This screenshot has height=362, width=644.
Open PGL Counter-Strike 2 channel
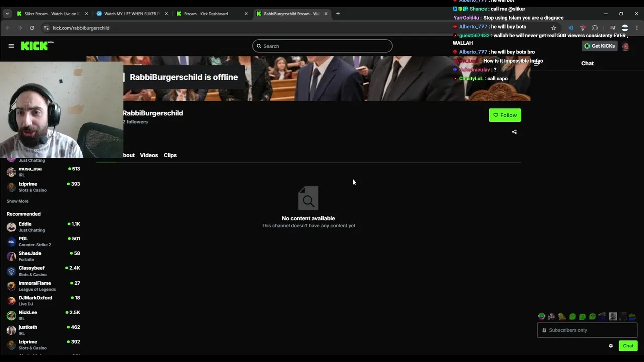43,242
